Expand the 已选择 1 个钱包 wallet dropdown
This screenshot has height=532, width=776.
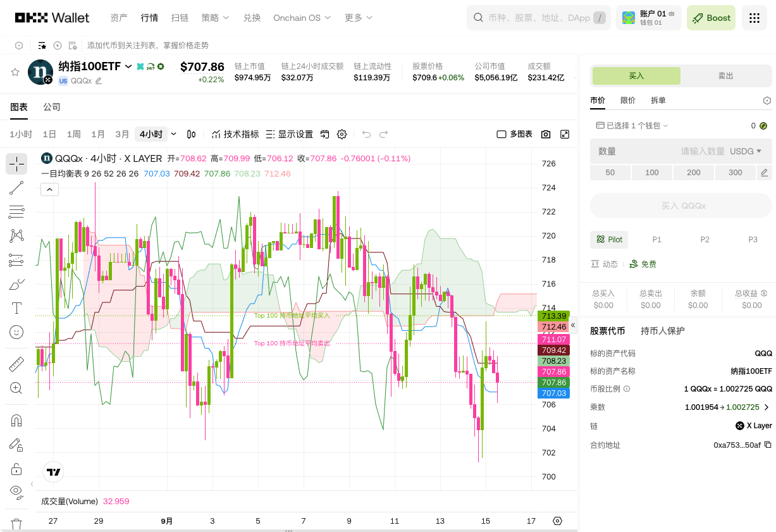click(x=632, y=126)
